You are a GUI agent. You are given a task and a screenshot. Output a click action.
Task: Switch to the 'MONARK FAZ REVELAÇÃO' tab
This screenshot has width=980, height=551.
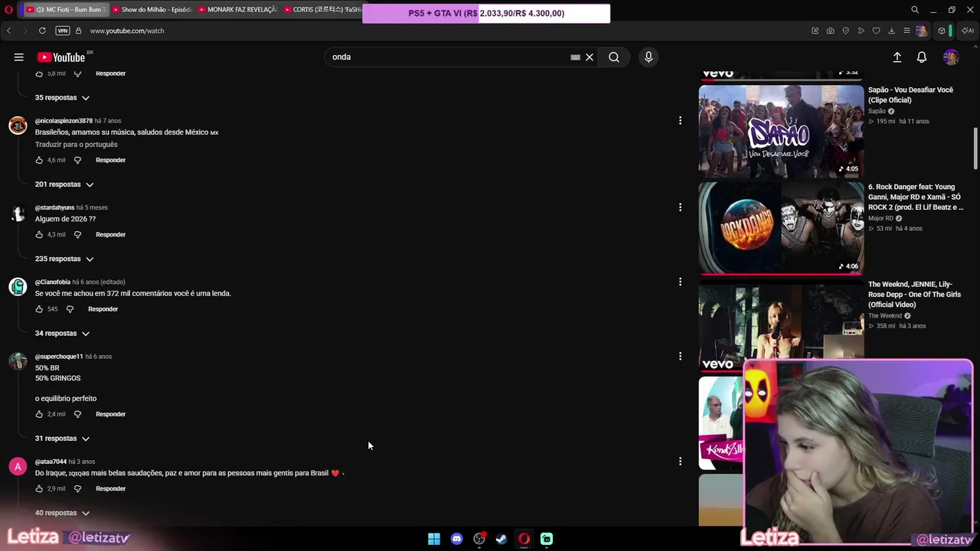point(237,10)
